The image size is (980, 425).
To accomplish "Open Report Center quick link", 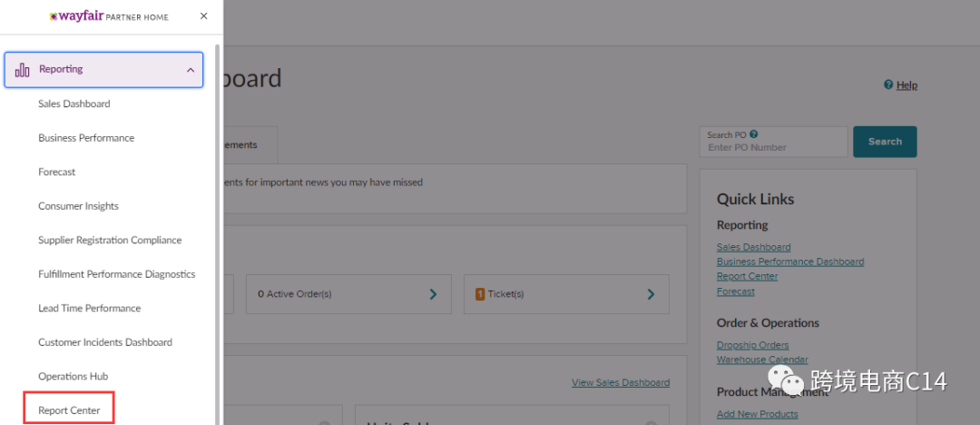I will coord(748,276).
